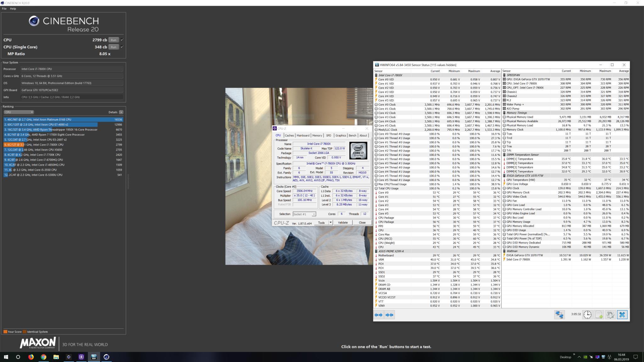
Task: Click the purple monitor tray icon
Action: [597, 357]
